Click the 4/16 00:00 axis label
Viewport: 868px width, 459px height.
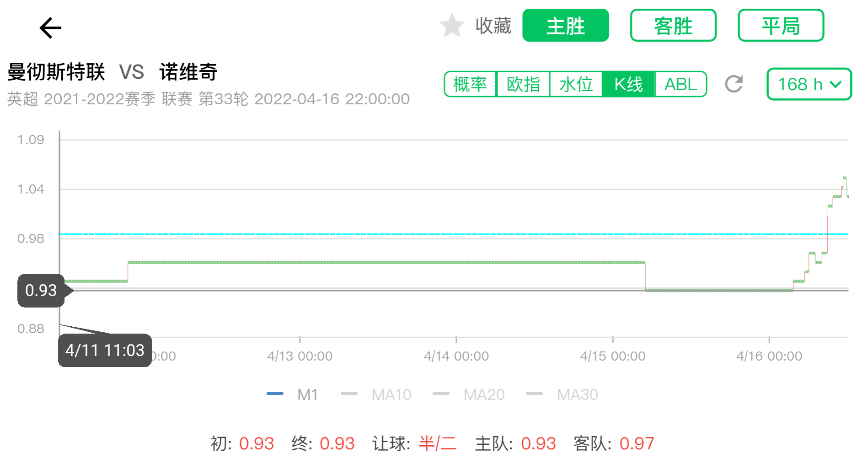[x=769, y=356]
